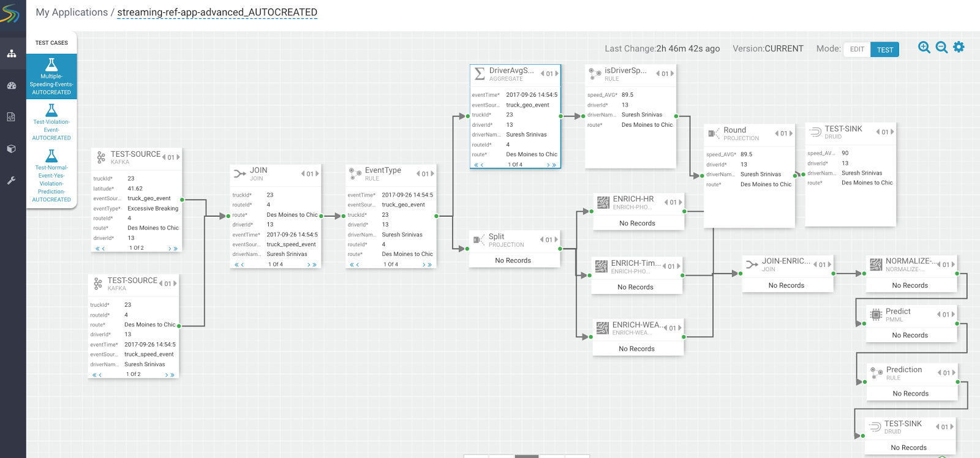Open the Model Registry cube icon in sidebar
The image size is (980, 458).
tap(11, 149)
